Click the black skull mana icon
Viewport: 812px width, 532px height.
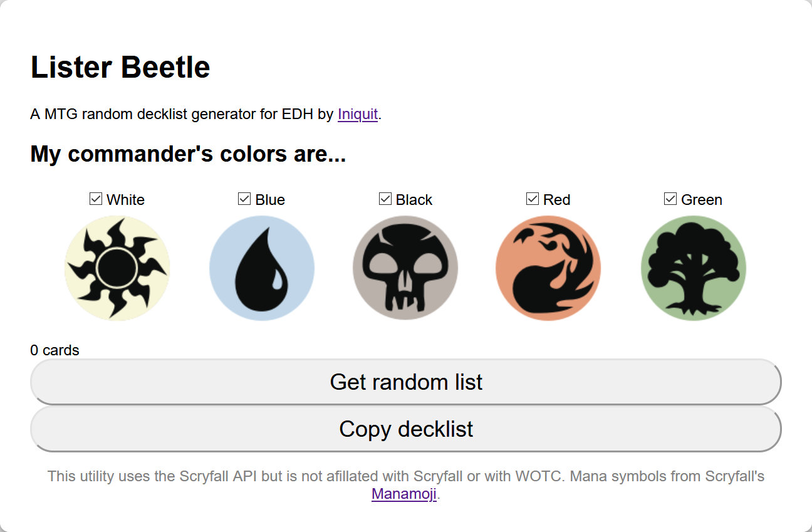(x=405, y=268)
